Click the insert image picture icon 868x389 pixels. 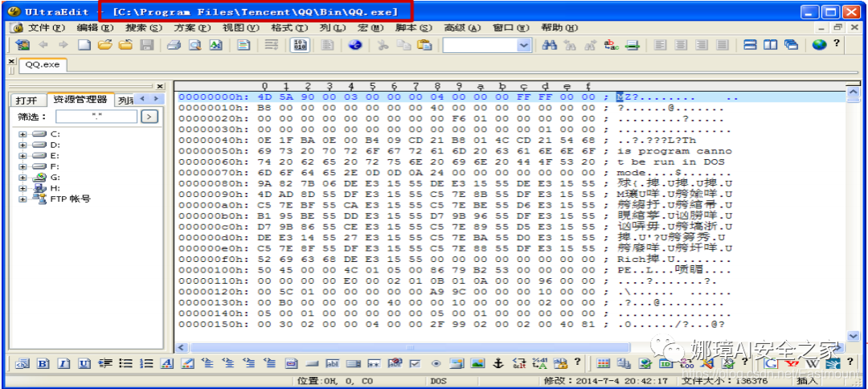click(477, 363)
